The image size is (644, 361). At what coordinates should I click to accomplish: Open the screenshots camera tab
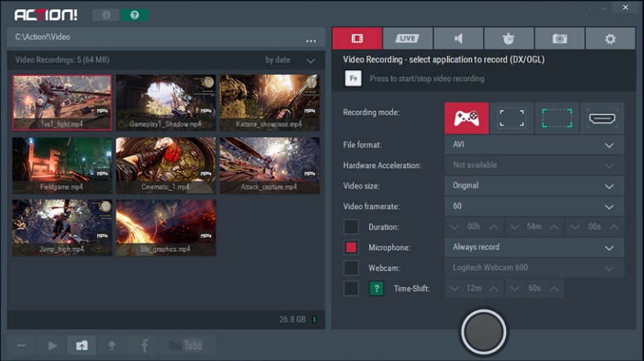click(559, 39)
